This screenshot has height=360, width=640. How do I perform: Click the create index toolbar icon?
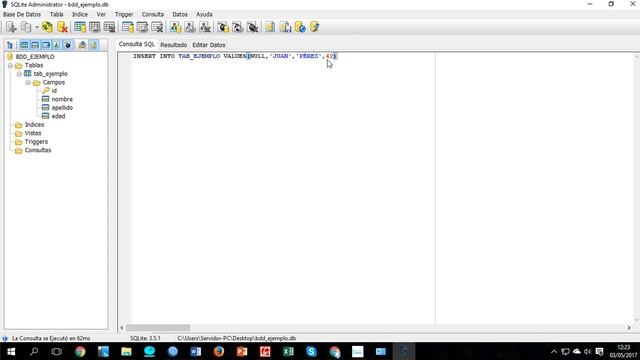point(127,27)
